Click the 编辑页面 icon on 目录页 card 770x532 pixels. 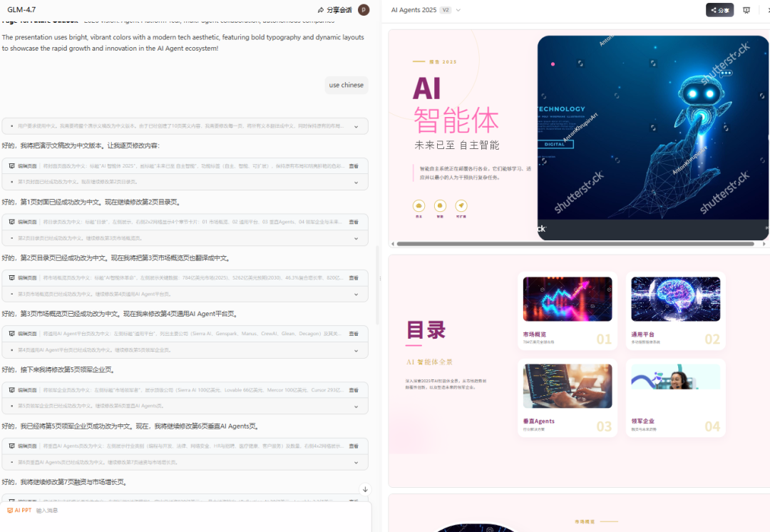[12, 222]
